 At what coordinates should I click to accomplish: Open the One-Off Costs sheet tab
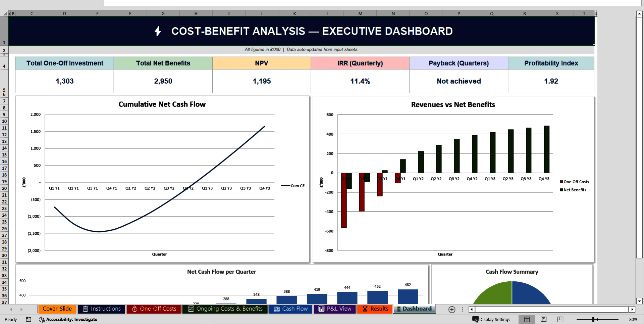(154, 309)
